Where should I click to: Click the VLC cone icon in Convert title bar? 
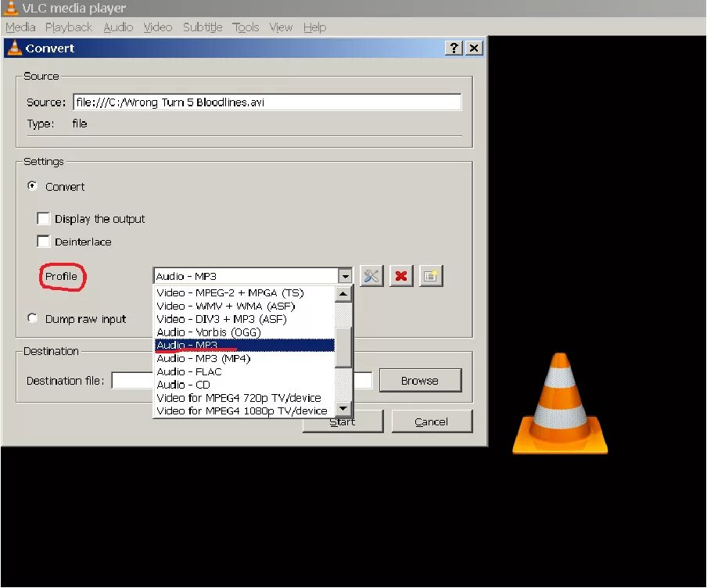coord(14,48)
